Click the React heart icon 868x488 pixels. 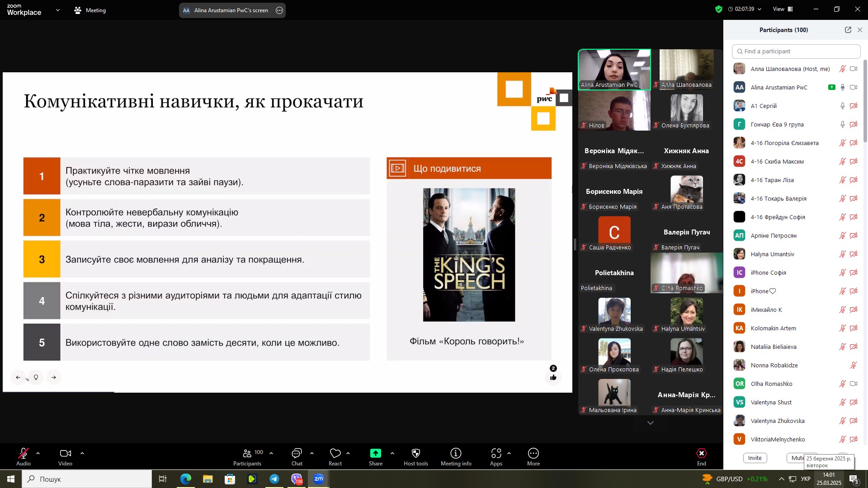335,453
